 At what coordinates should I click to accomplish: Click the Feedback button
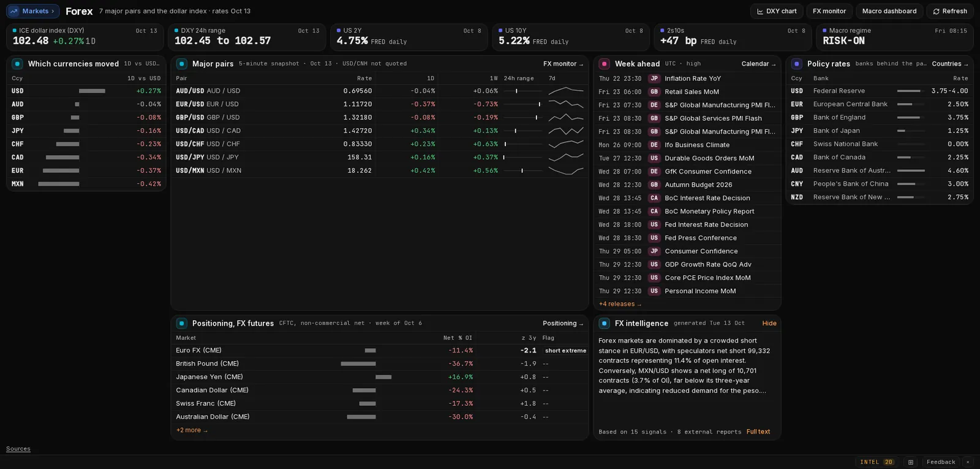pyautogui.click(x=941, y=462)
